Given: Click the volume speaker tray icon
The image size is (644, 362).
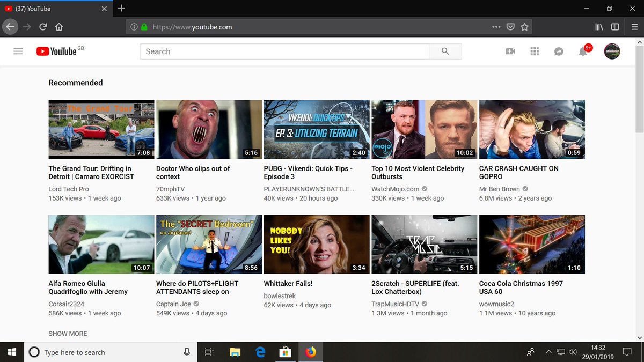Looking at the screenshot, I should pos(574,352).
